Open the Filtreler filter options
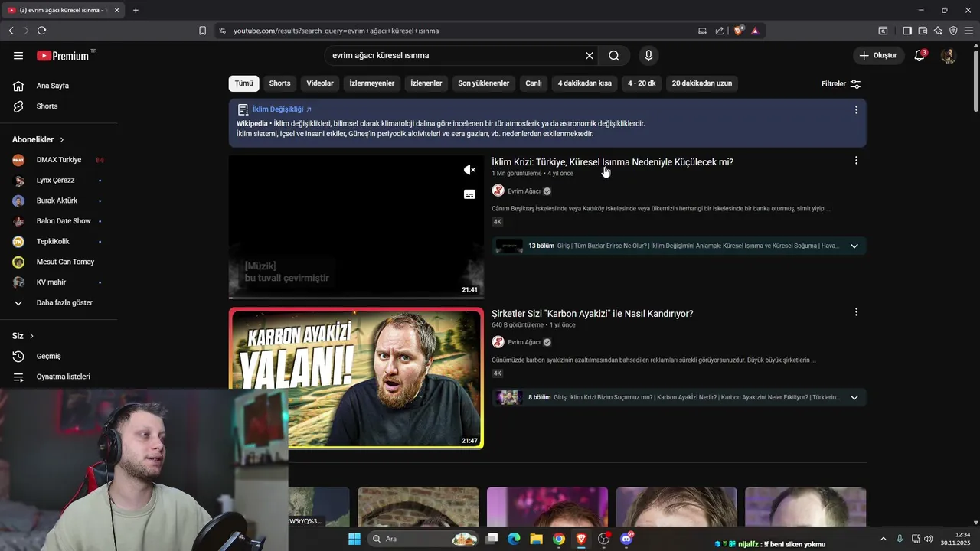This screenshot has width=980, height=551. (x=841, y=83)
